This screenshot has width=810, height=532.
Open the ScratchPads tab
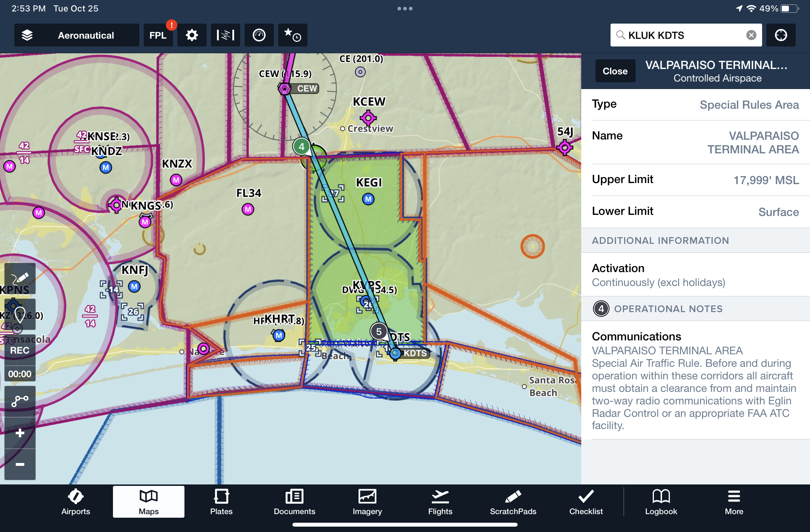tap(513, 502)
